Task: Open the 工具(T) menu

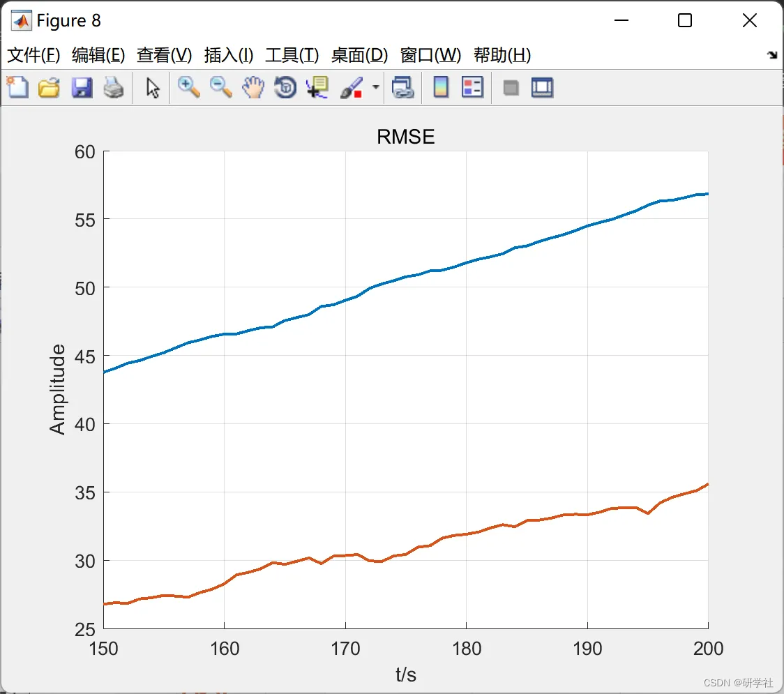Action: (x=292, y=55)
